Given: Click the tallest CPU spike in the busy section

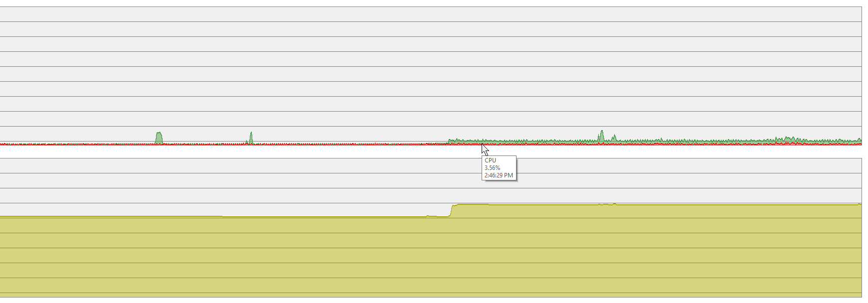Looking at the screenshot, I should pyautogui.click(x=602, y=137).
